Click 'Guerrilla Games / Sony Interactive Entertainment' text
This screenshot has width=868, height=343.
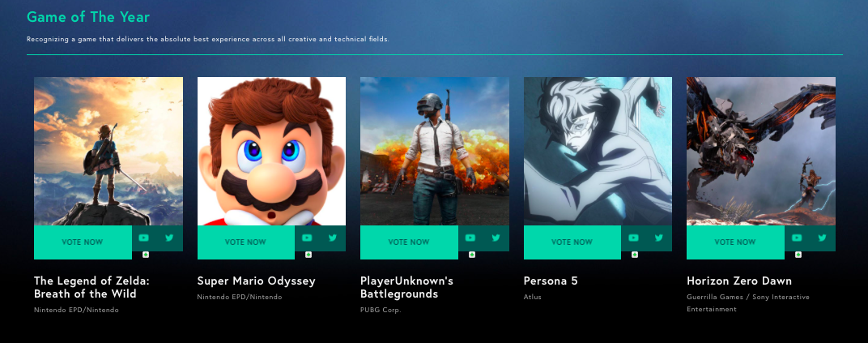tap(748, 303)
